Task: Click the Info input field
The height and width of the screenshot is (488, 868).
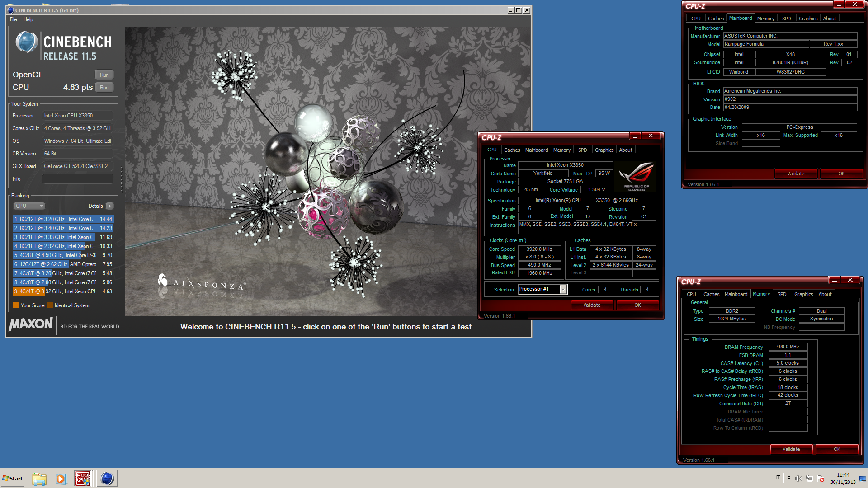Action: point(77,179)
